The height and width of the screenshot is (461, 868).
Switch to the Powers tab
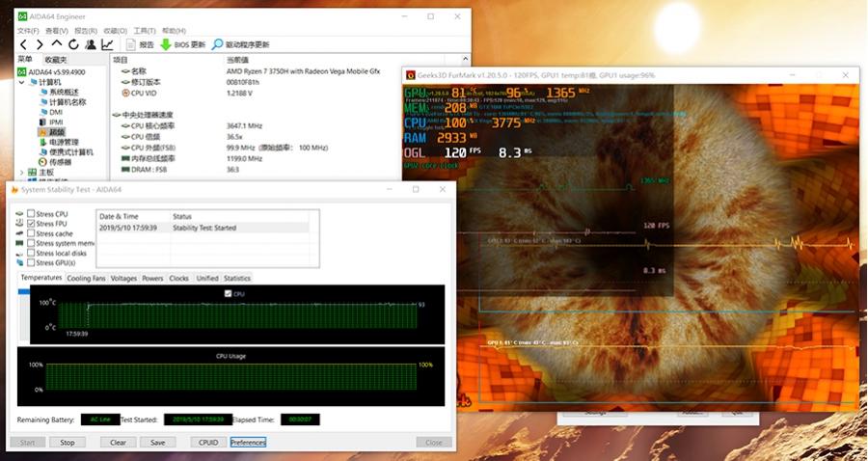pos(152,279)
